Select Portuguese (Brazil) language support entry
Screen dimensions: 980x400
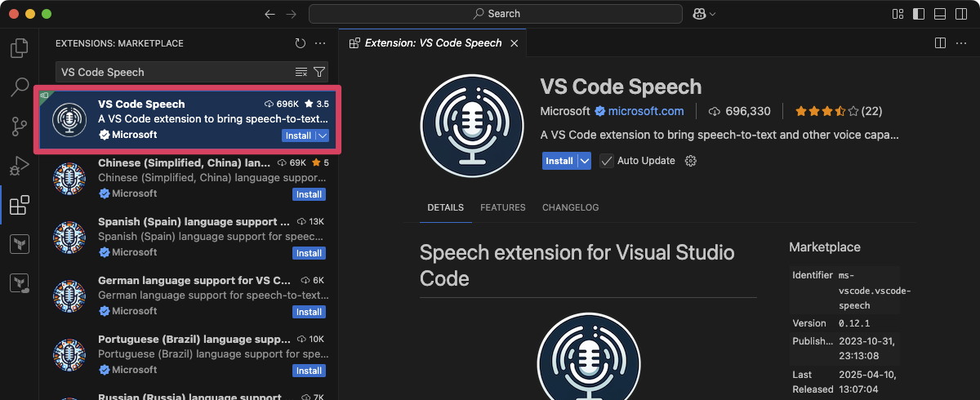(x=188, y=355)
